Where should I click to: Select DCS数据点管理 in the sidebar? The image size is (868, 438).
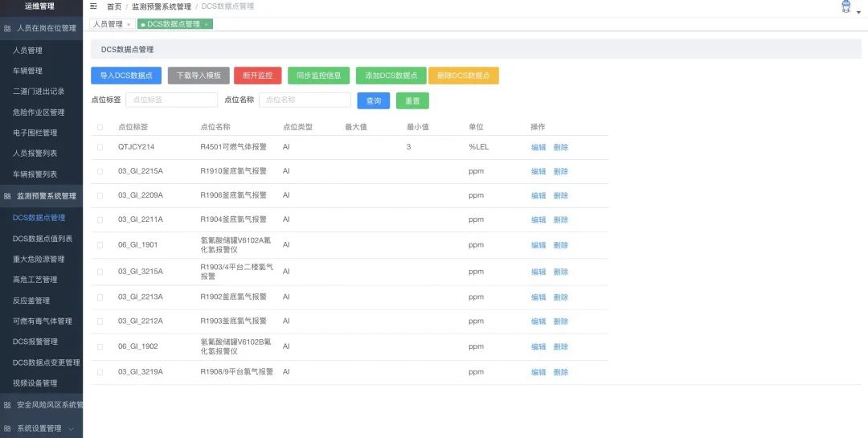click(x=39, y=218)
